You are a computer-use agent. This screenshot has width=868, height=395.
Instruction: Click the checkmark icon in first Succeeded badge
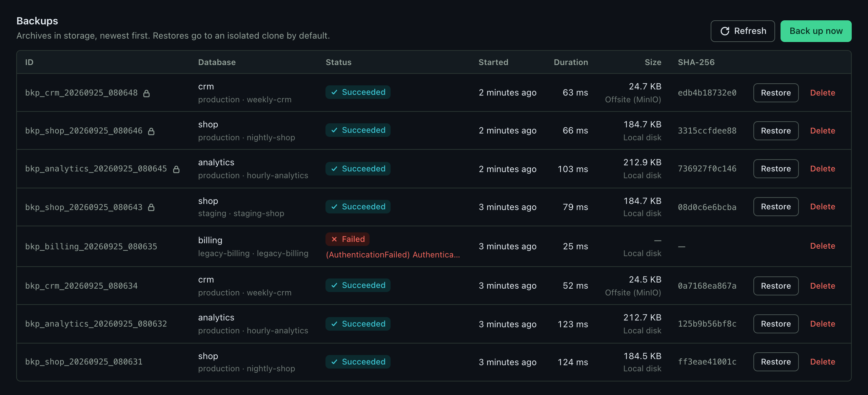click(334, 92)
